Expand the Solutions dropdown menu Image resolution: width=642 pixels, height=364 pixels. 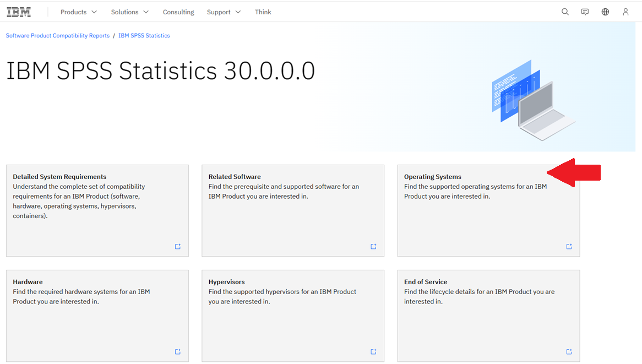click(130, 12)
